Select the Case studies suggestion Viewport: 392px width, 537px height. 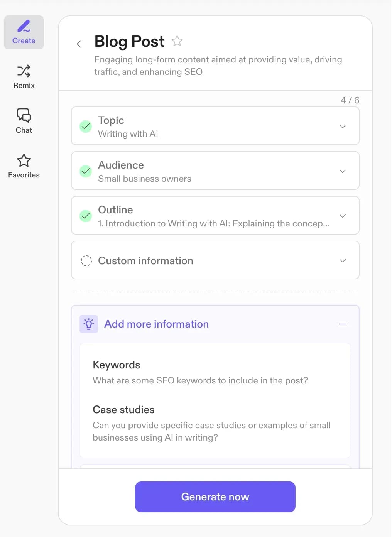(215, 423)
